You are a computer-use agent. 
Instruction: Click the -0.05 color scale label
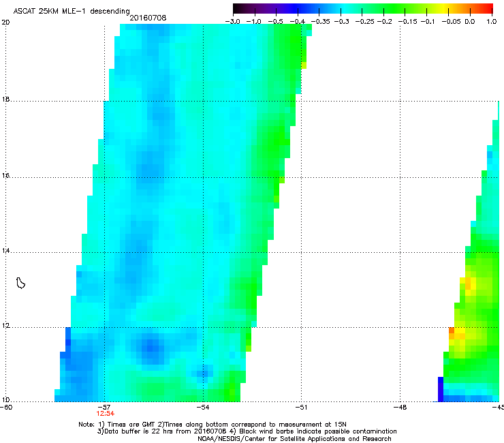tap(451, 22)
